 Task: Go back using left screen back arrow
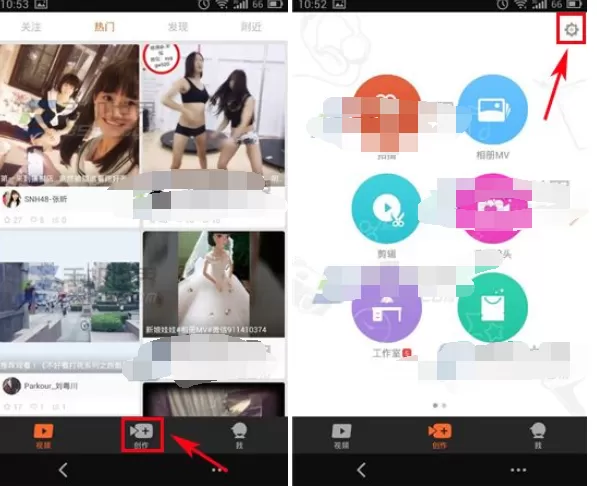coord(63,470)
